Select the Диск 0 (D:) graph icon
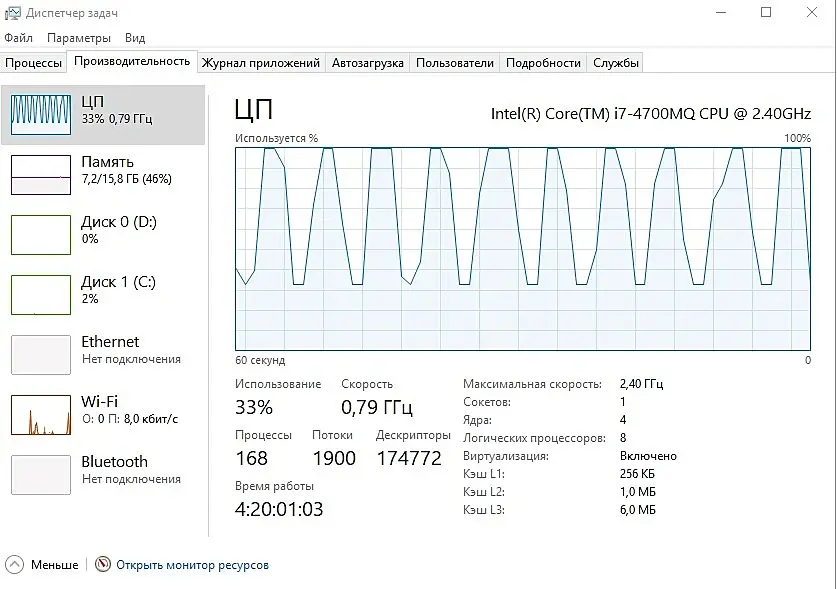837x589 pixels. click(41, 235)
